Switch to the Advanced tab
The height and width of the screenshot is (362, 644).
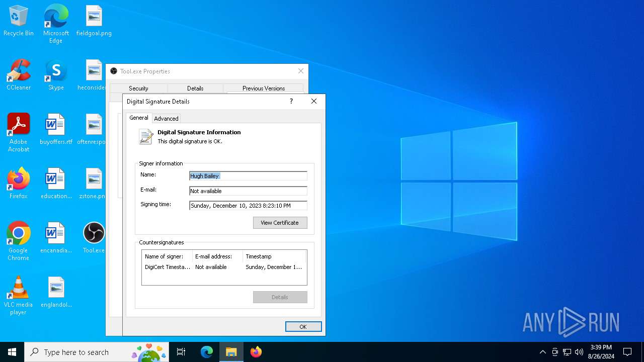(x=166, y=119)
